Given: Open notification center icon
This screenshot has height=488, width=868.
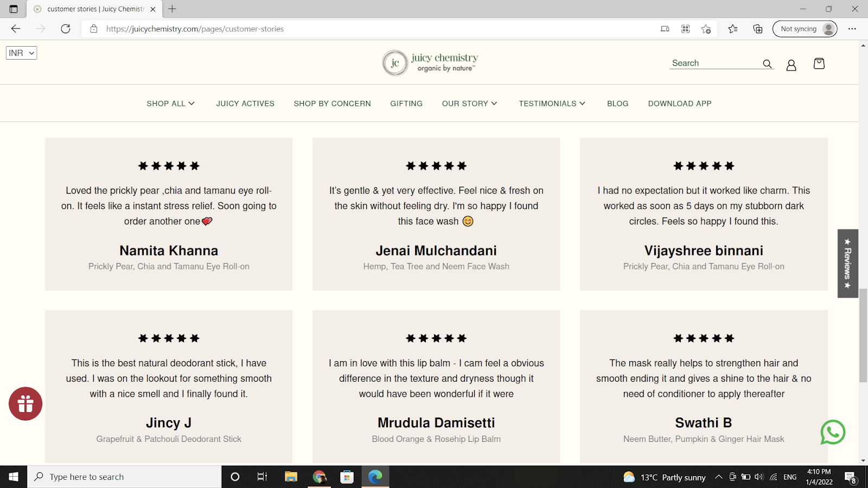Looking at the screenshot, I should tap(851, 477).
